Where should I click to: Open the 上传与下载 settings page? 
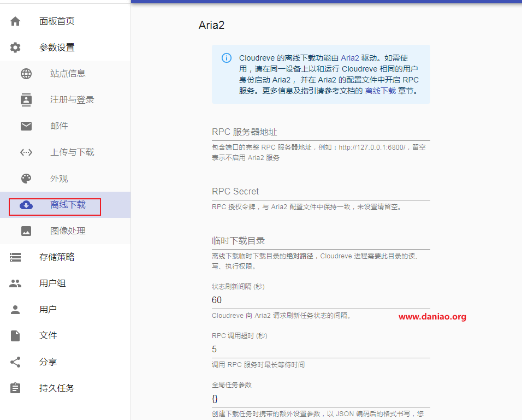pos(72,152)
